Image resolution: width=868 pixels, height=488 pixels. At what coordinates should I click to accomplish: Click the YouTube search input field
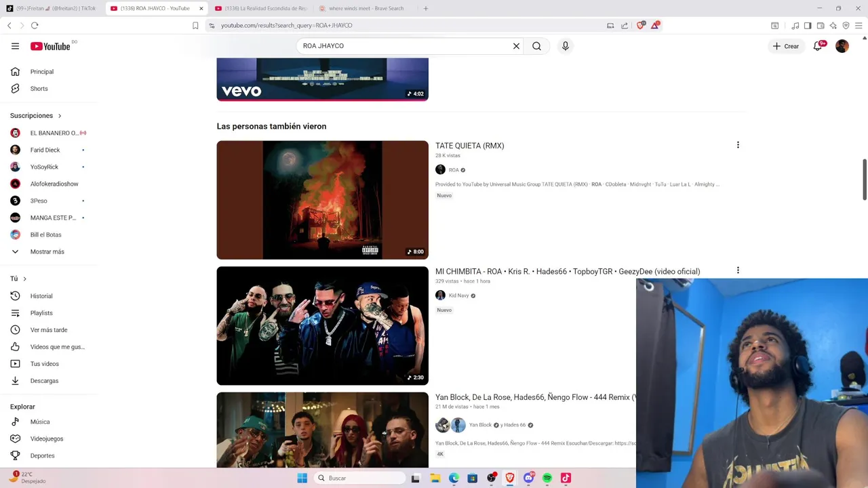pos(405,46)
